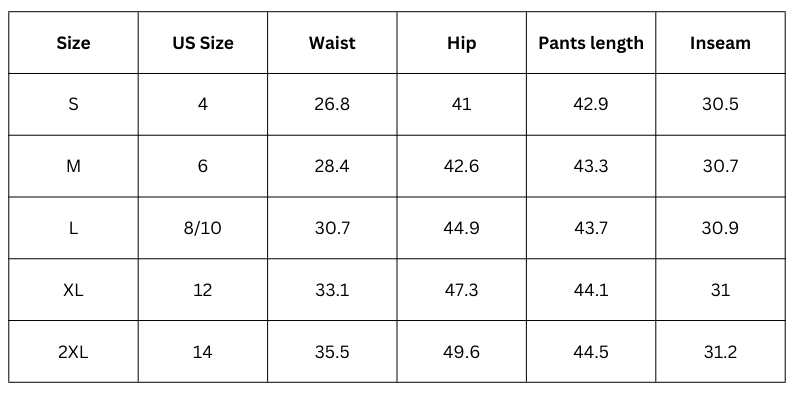The height and width of the screenshot is (400, 800).
Task: Select the 2XL size row label
Action: (x=73, y=352)
